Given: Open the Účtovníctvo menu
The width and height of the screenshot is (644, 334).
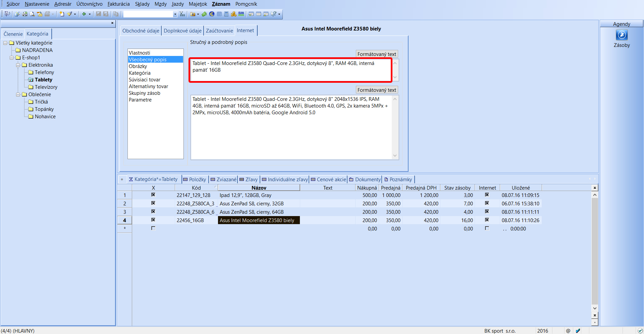Looking at the screenshot, I should 90,4.
